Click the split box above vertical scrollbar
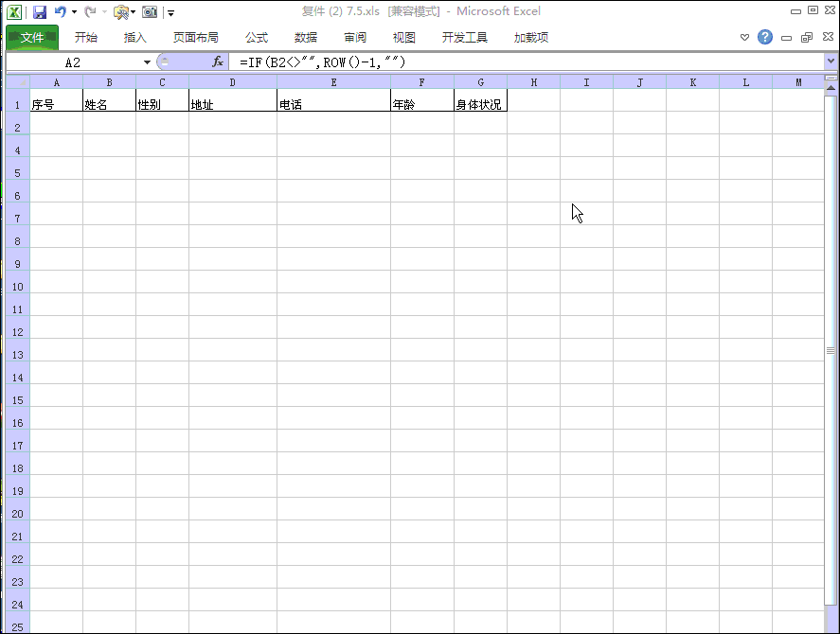 pyautogui.click(x=831, y=79)
